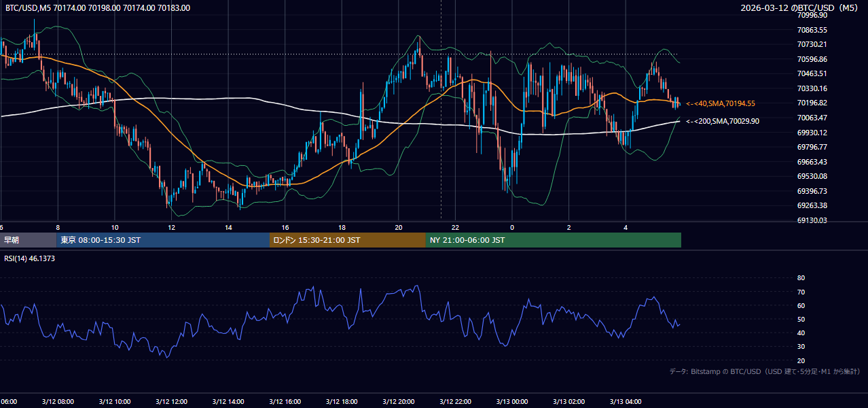This screenshot has width=868, height=408.
Task: Select the 早朝 session bar
Action: [29, 240]
